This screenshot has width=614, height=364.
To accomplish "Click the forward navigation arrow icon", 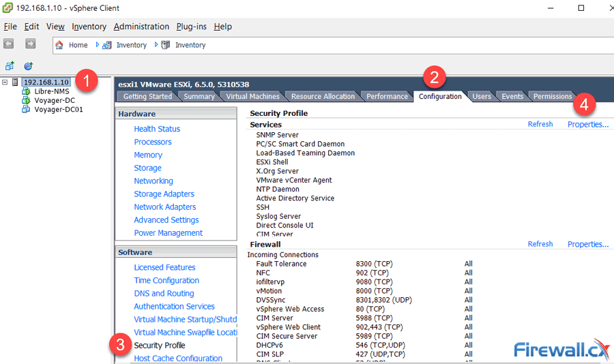I will [x=31, y=44].
